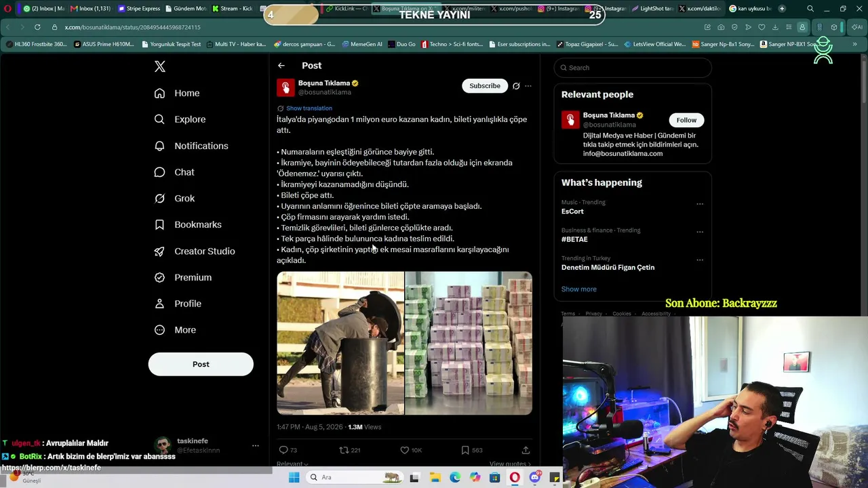Screen dimensions: 868x488
Task: Open the Relevant replies sort dropdown
Action: [292, 464]
